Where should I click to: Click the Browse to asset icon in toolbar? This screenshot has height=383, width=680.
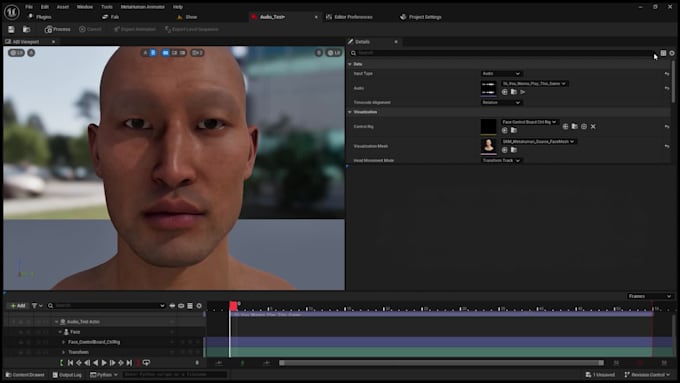(26, 29)
